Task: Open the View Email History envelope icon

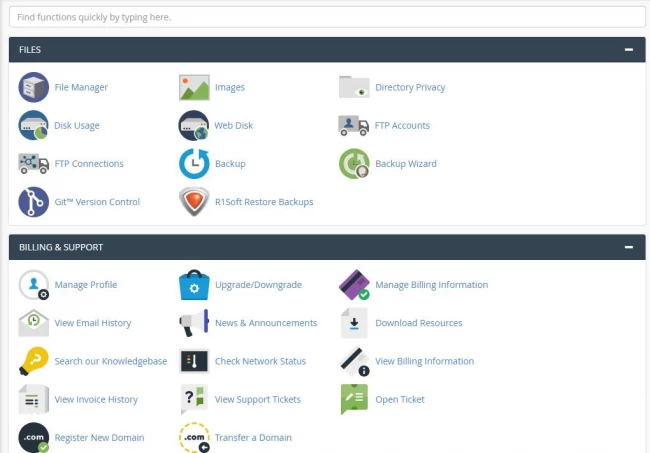Action: [34, 323]
